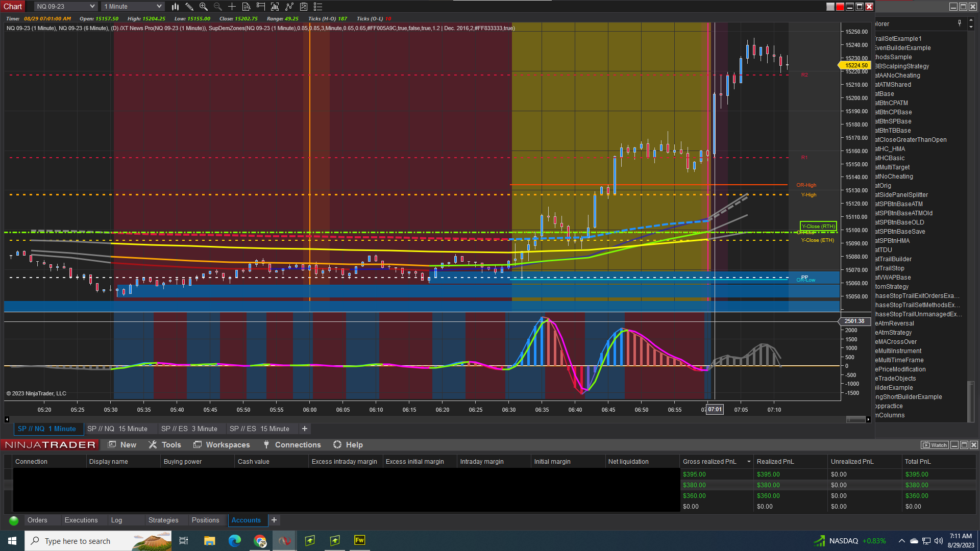The image size is (980, 551).
Task: Open the Tools menu
Action: (x=165, y=445)
